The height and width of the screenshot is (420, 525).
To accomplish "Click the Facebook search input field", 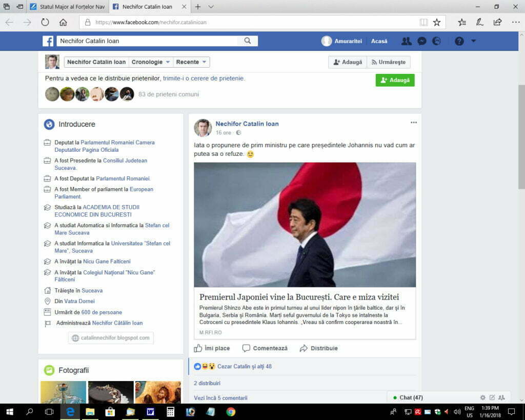I will click(149, 41).
